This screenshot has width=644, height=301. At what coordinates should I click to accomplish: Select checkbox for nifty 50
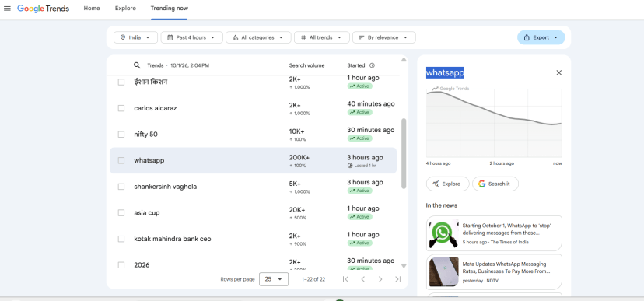coord(121,135)
